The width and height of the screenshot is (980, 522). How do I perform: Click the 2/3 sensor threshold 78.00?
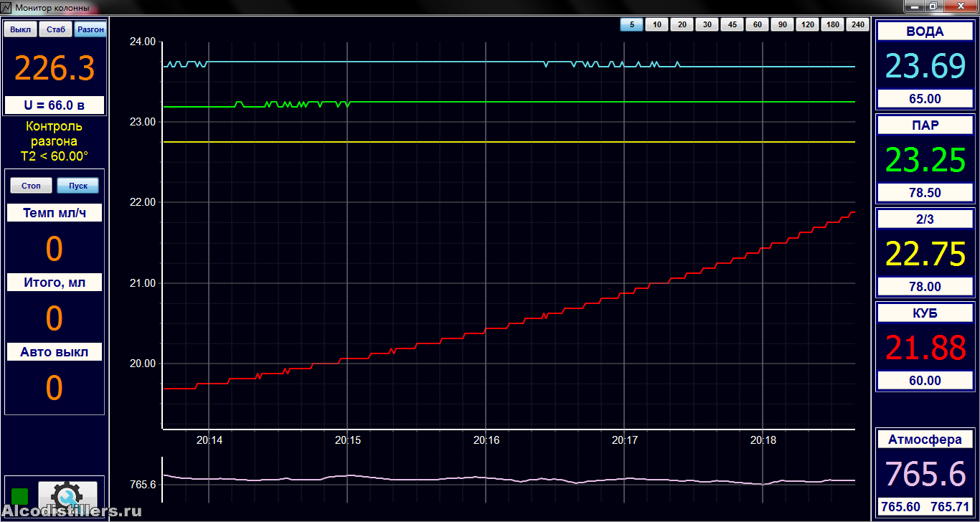[925, 287]
